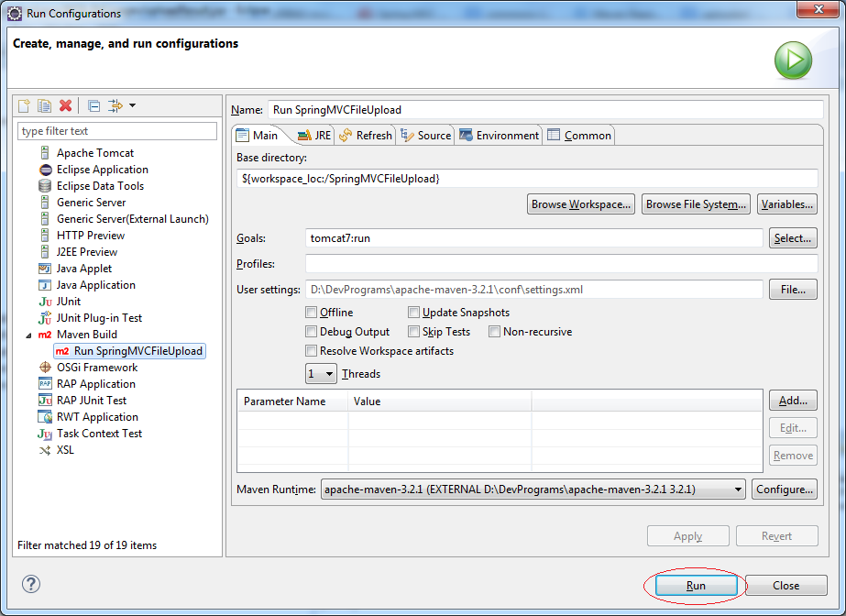The height and width of the screenshot is (616, 846).
Task: Switch to the JRE tab
Action: click(314, 136)
